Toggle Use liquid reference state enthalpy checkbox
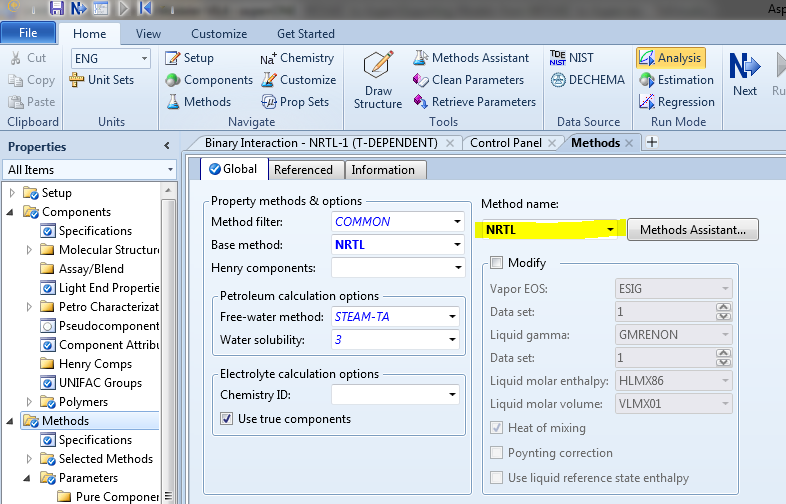 [496, 477]
